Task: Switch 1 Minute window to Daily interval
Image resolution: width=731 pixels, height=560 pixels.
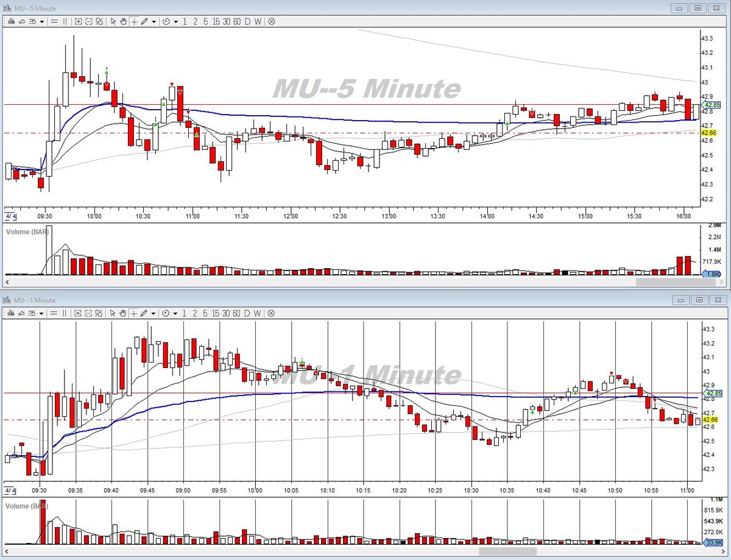Action: (x=248, y=313)
